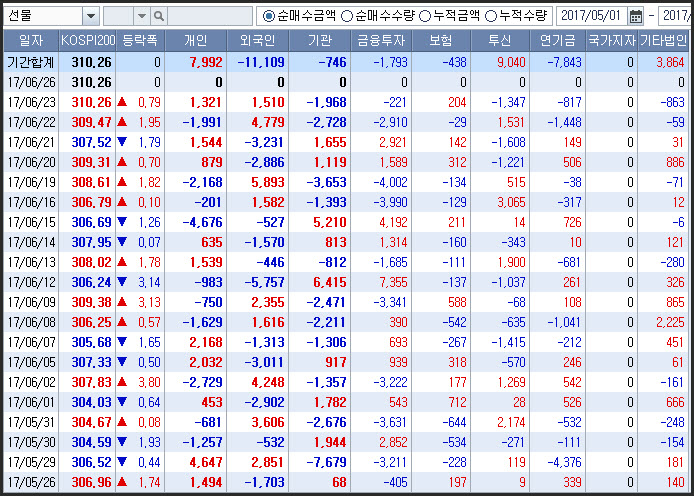Click the down arrow on 17/06/12 row
Image resolution: width=694 pixels, height=496 pixels.
click(122, 282)
